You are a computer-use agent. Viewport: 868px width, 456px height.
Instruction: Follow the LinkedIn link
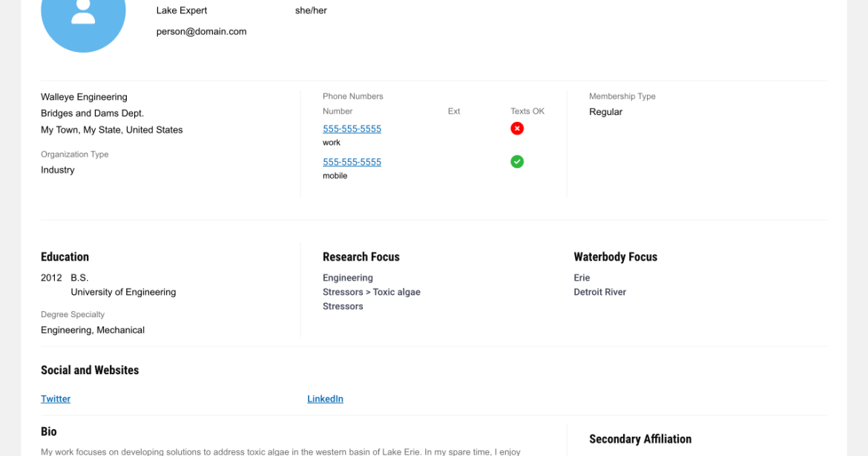[x=325, y=399]
